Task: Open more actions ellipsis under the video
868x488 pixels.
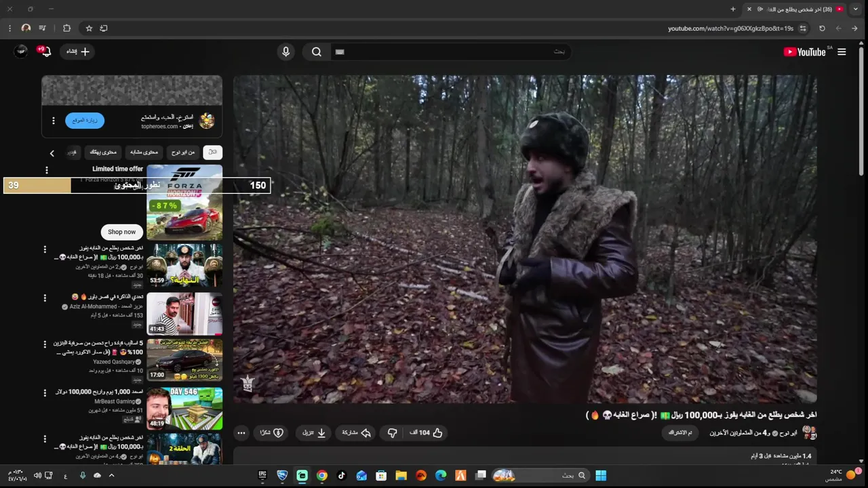Action: coord(241,432)
